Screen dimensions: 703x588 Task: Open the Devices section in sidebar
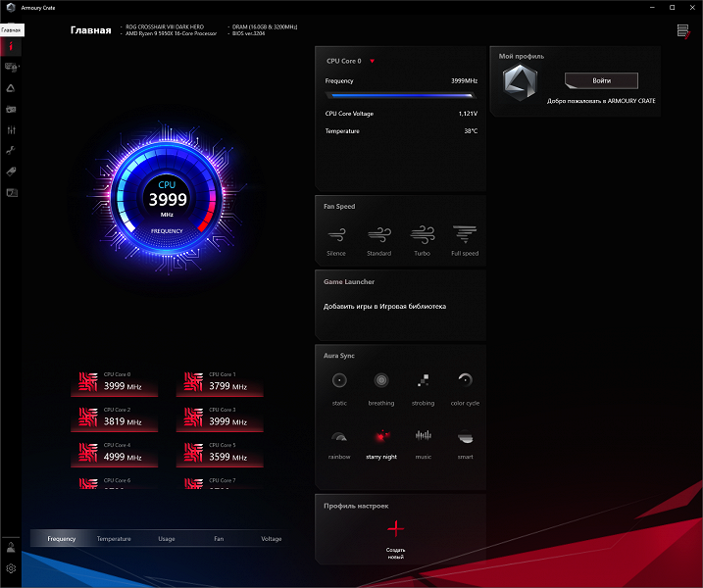[x=11, y=68]
